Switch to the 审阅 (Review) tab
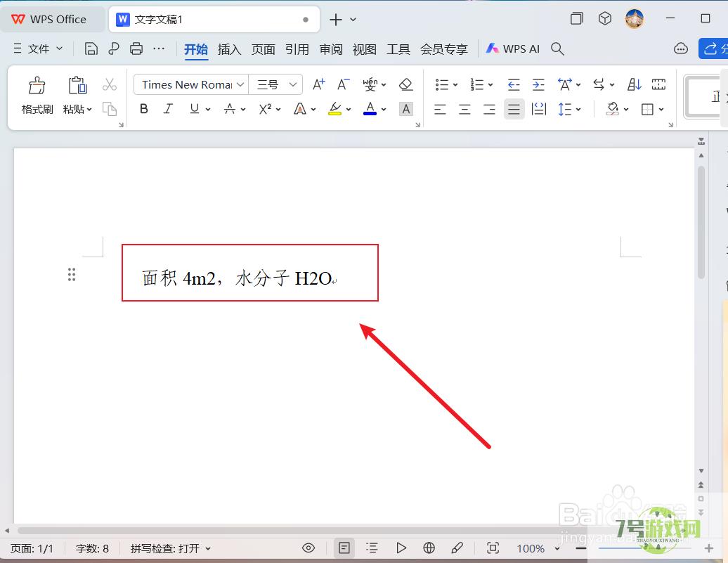Image resolution: width=728 pixels, height=563 pixels. tap(330, 48)
